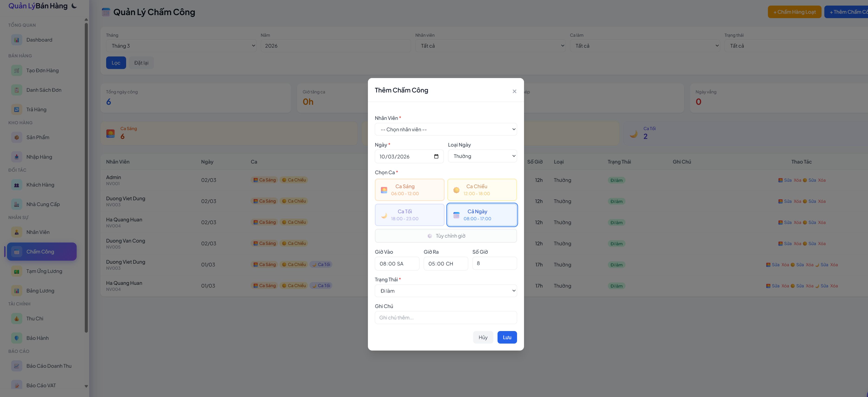Choose the Ca Tối shift option
The height and width of the screenshot is (397, 868).
click(x=409, y=215)
